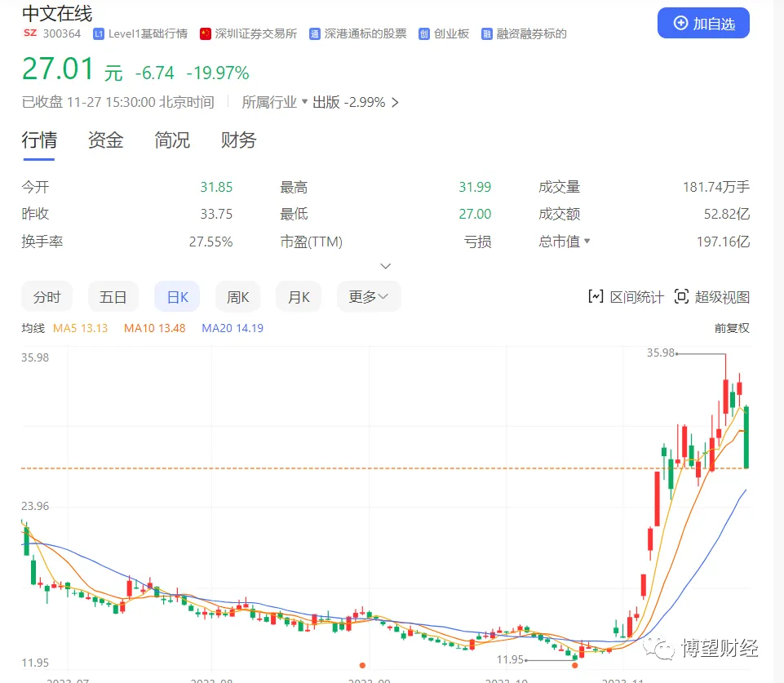784x683 pixels.
Task: Switch to the 行情 tab
Action: pyautogui.click(x=39, y=140)
